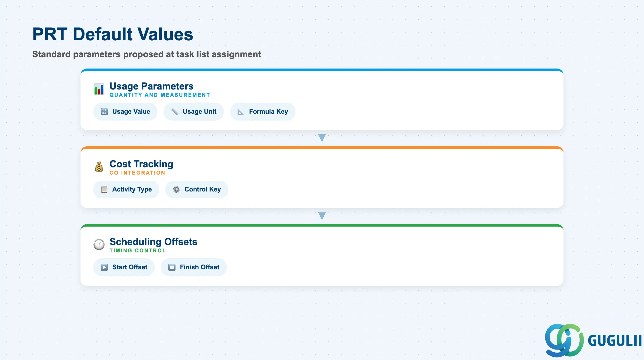Click the clipboard icon in Activity Type chip
644x360 pixels.
click(x=104, y=189)
